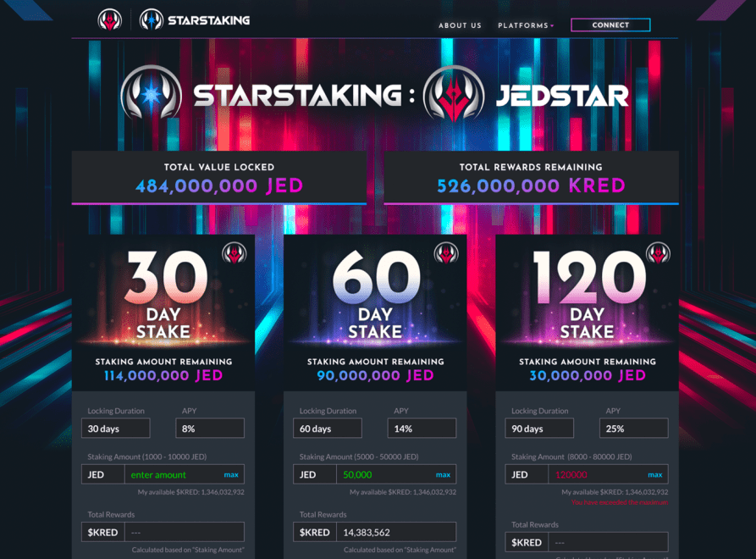
Task: Click the large Starstaking star emblem in banner
Action: (152, 95)
